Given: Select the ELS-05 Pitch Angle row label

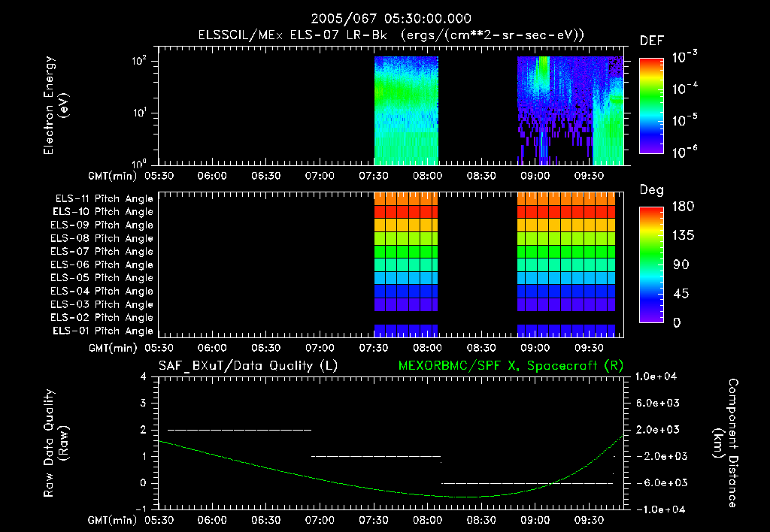Looking at the screenshot, I should 102,278.
